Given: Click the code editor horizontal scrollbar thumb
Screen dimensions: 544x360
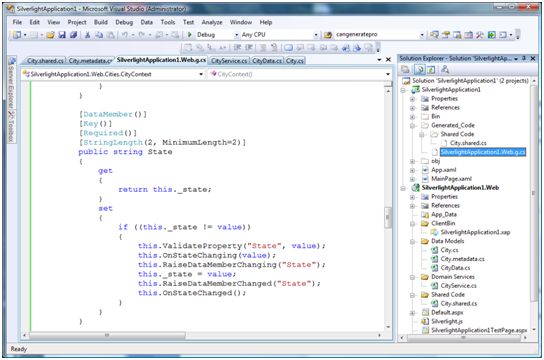Looking at the screenshot, I should [107, 335].
